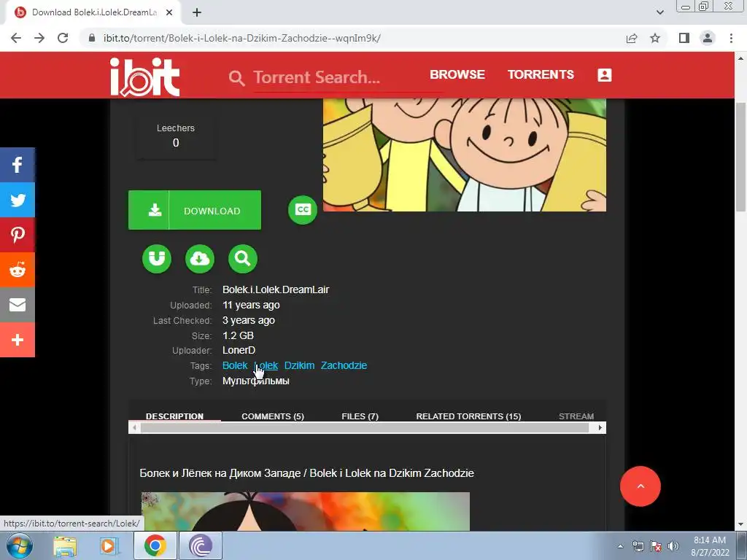This screenshot has height=560, width=747.
Task: Share on Pinterest sidebar icon
Action: tap(18, 235)
